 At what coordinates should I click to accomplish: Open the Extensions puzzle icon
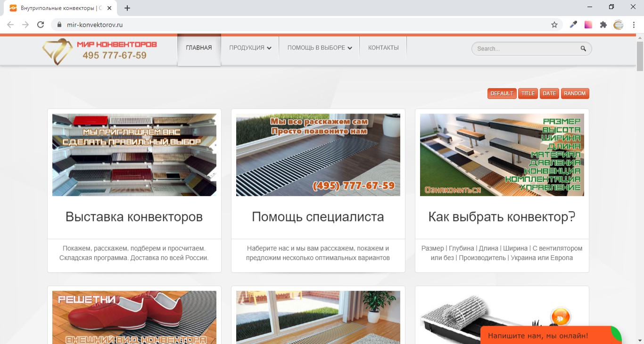point(603,25)
